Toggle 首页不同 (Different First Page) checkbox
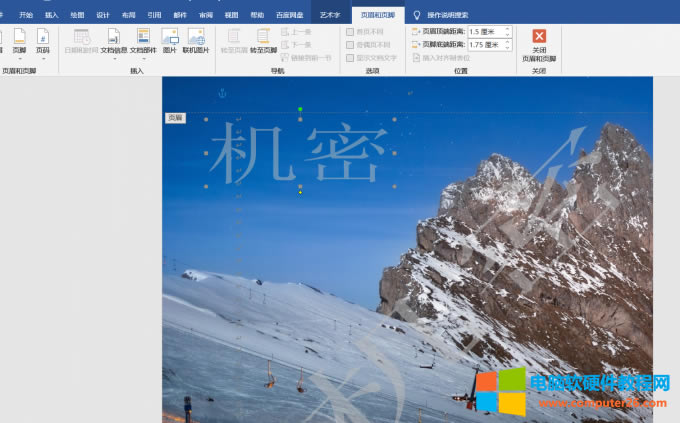The image size is (680, 423). tap(349, 32)
